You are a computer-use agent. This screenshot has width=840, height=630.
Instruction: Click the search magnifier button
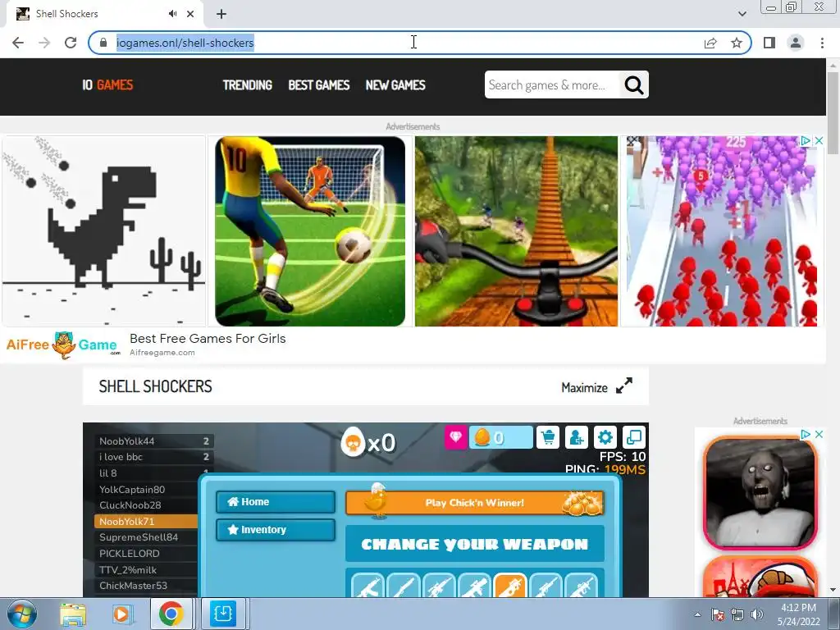tap(634, 84)
